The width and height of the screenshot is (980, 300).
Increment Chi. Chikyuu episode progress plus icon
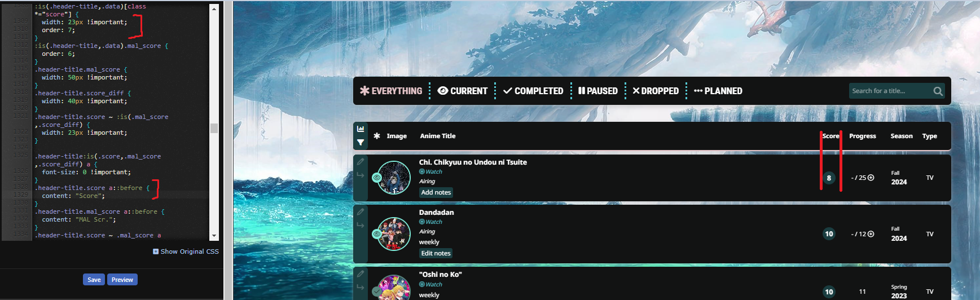click(x=871, y=178)
